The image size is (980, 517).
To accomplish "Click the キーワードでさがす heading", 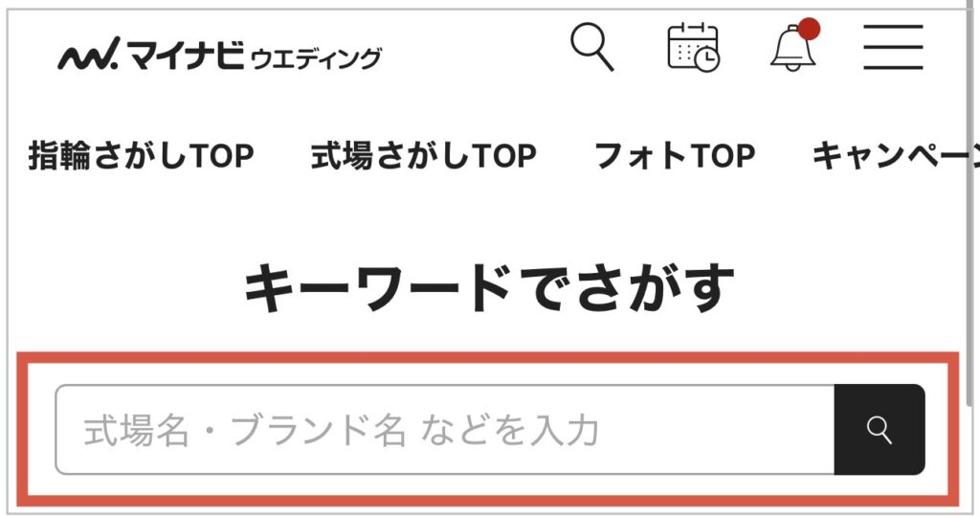I will [x=489, y=288].
